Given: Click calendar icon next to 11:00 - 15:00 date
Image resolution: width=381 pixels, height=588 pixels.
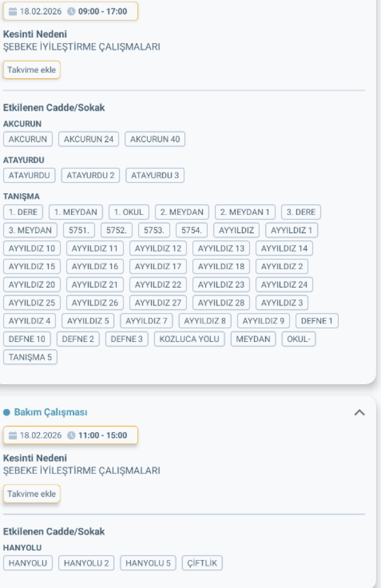Looking at the screenshot, I should point(13,436).
